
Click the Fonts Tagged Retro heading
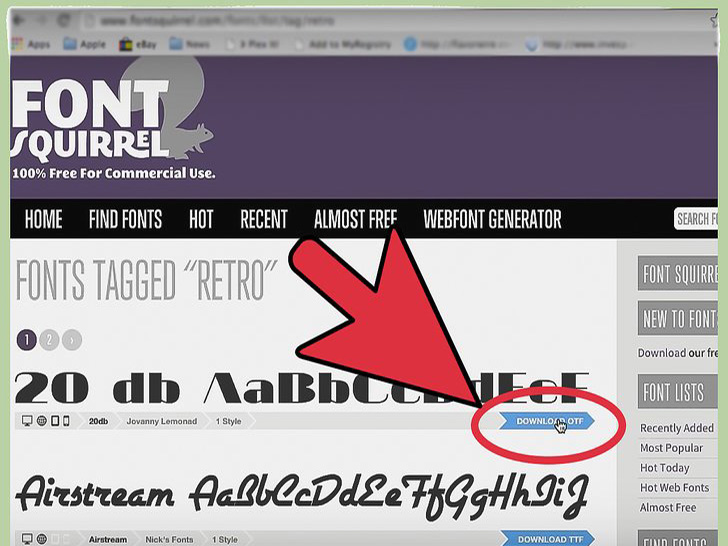click(x=146, y=280)
